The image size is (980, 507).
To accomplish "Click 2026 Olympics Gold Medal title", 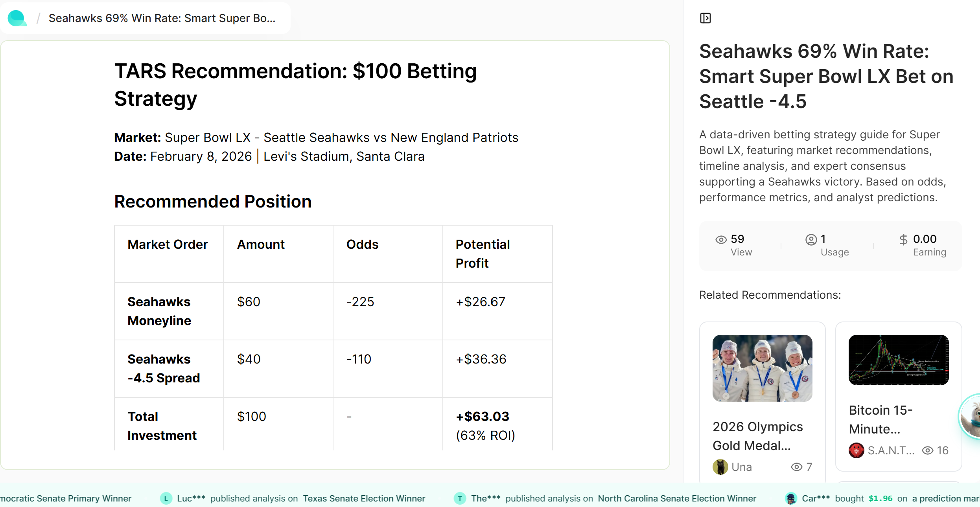I will coord(757,436).
